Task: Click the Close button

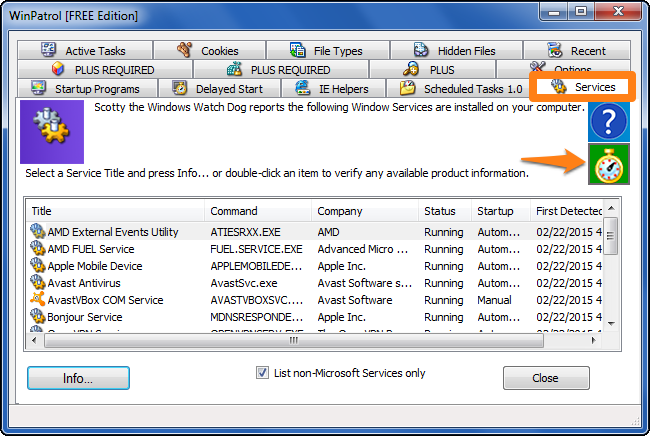Action: point(546,378)
